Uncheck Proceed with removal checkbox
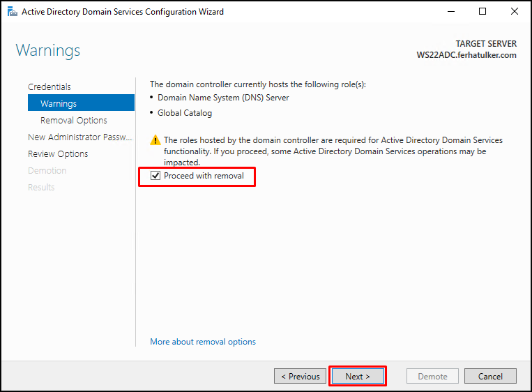 (x=155, y=176)
